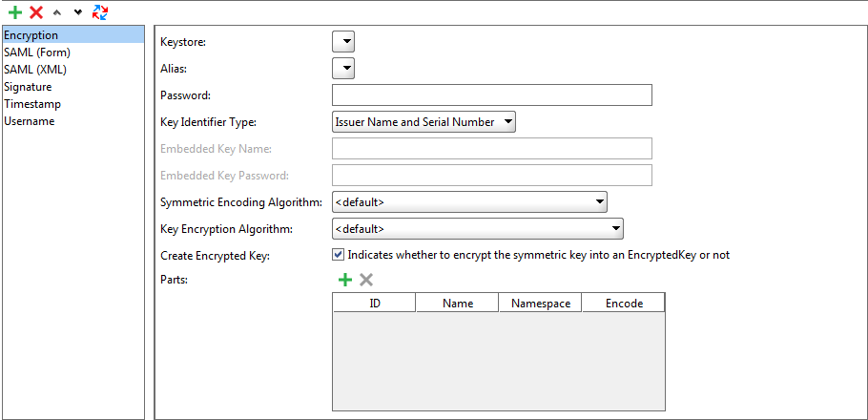Click the 'Key Identifier Type:' label

[208, 122]
